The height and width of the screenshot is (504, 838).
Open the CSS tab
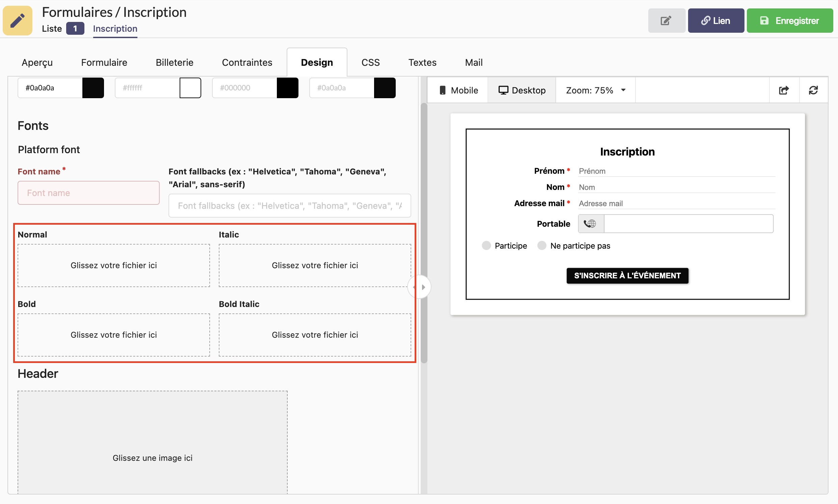coord(370,62)
